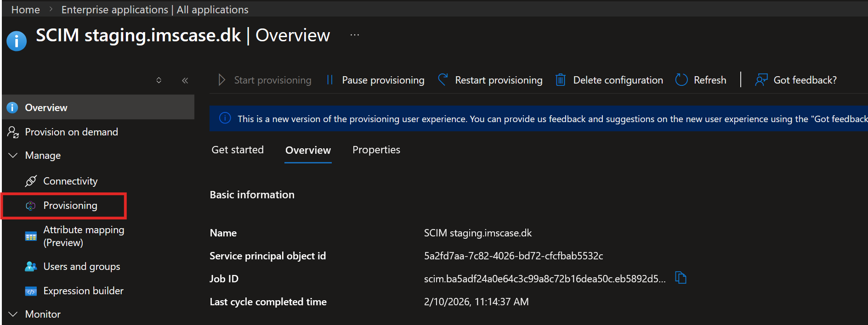Image resolution: width=868 pixels, height=325 pixels.
Task: Click the Pause provisioning icon
Action: (329, 80)
